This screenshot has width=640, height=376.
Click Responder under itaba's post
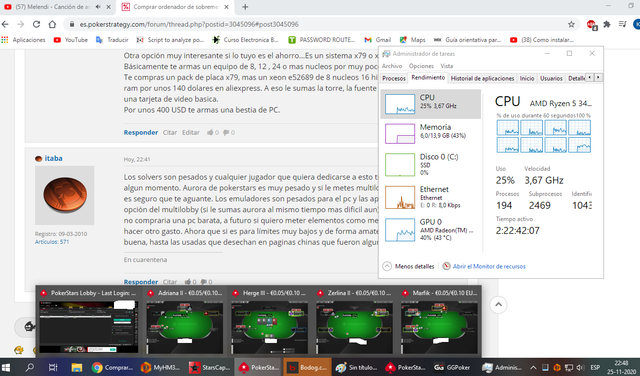pyautogui.click(x=141, y=282)
